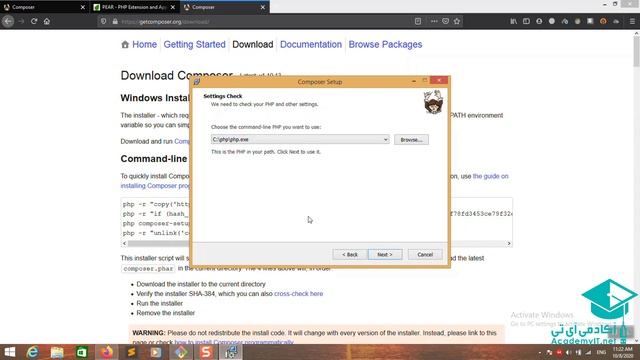
Task: Open Browse Packages navigation link
Action: 385,44
